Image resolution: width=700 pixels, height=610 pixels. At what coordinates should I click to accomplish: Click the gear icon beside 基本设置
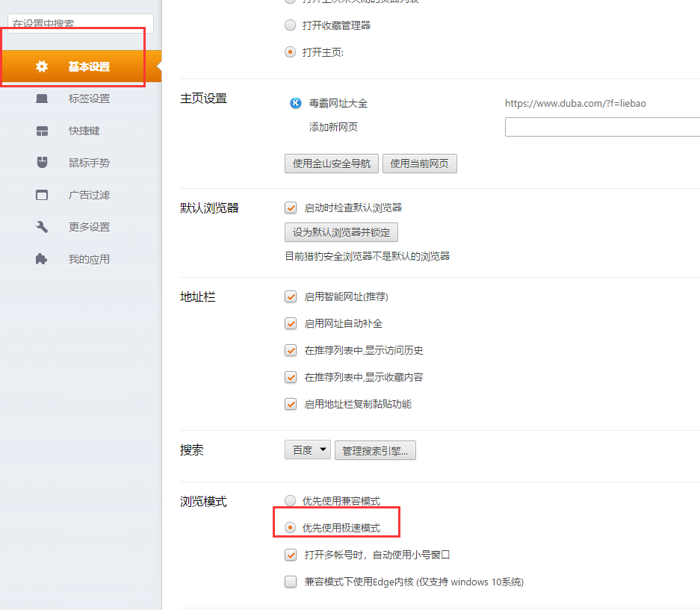(x=42, y=66)
